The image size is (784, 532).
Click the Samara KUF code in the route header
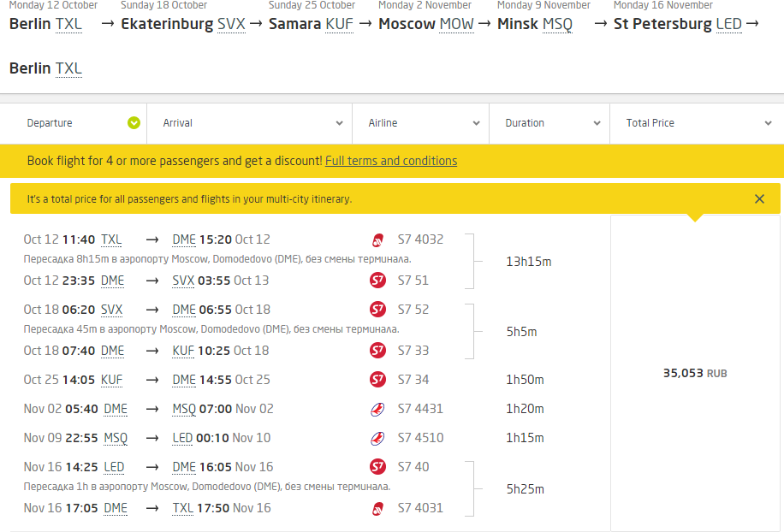[340, 24]
